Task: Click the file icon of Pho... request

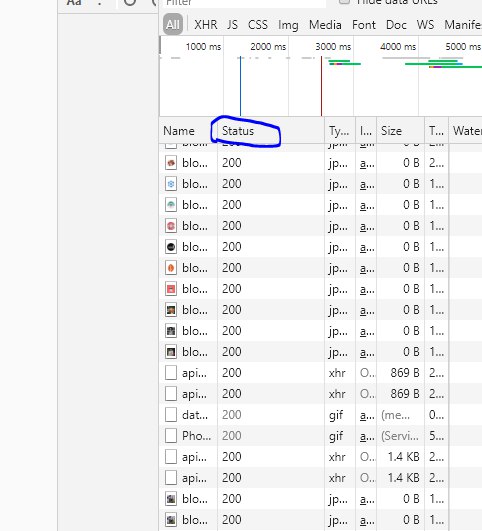Action: pos(171,436)
